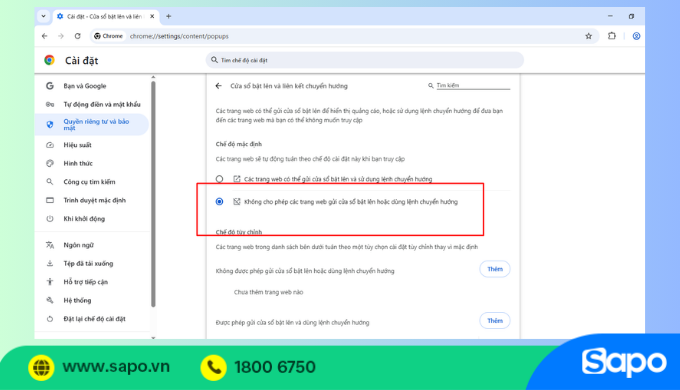Click the sidebar vertical scrollbar
This screenshot has height=390, width=680.
click(x=153, y=194)
